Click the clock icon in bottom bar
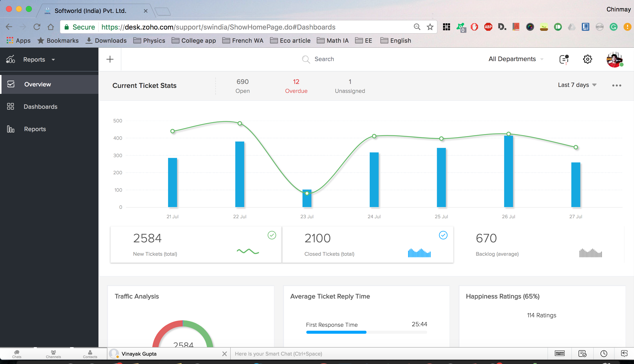 point(604,353)
